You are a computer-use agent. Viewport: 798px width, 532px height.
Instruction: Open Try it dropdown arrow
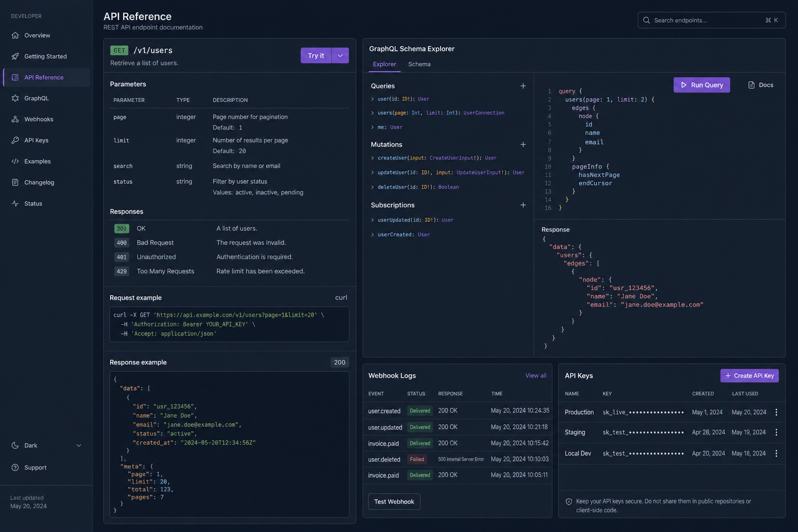[x=340, y=56]
